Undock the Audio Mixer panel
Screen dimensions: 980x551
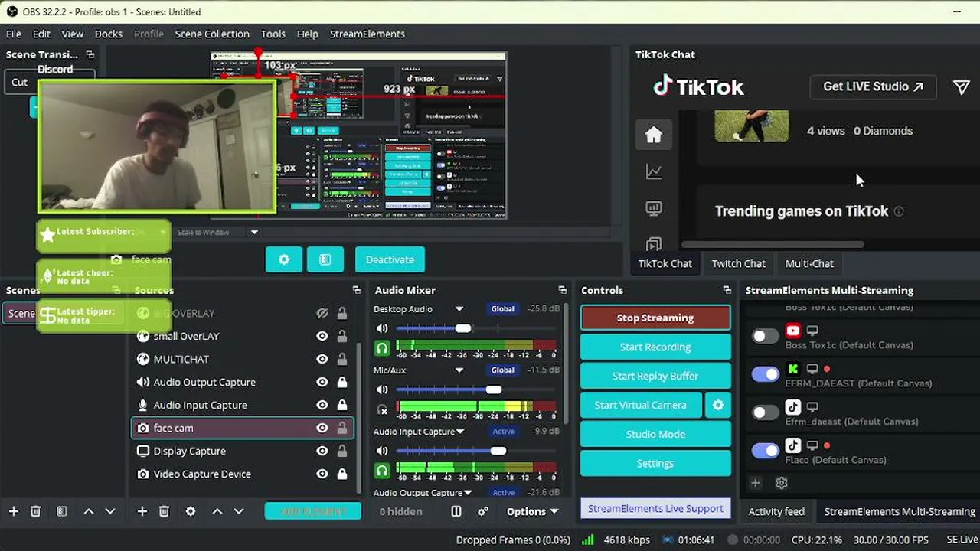[x=563, y=290]
